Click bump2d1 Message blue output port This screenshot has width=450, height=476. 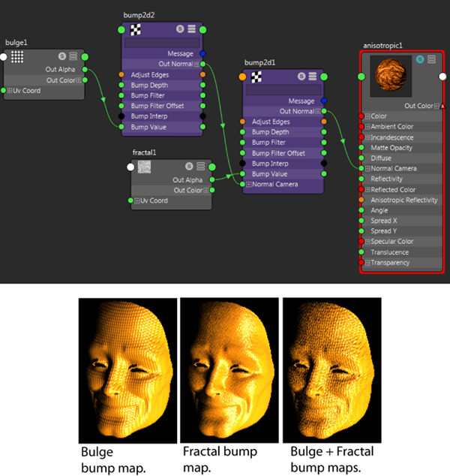[x=324, y=101]
